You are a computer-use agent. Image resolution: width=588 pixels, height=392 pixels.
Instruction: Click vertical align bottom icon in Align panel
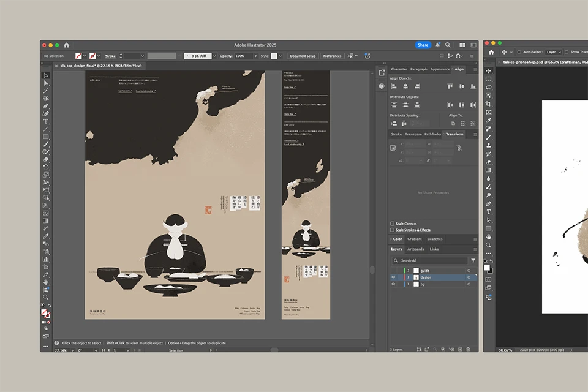pos(473,86)
